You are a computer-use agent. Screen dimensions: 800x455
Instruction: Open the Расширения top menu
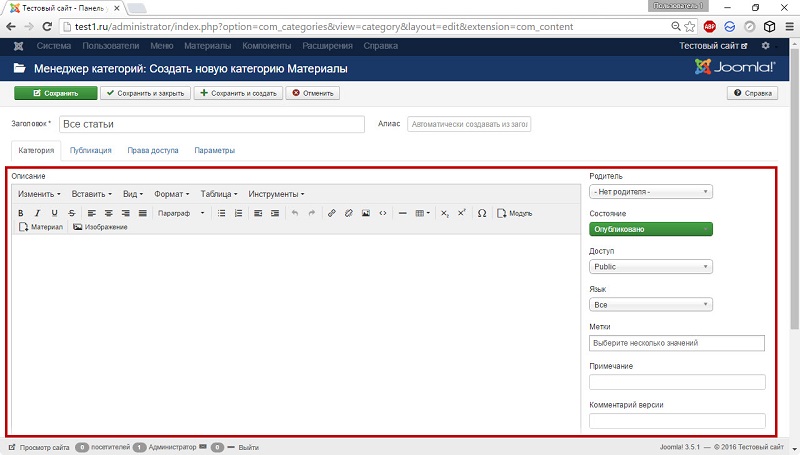[328, 46]
